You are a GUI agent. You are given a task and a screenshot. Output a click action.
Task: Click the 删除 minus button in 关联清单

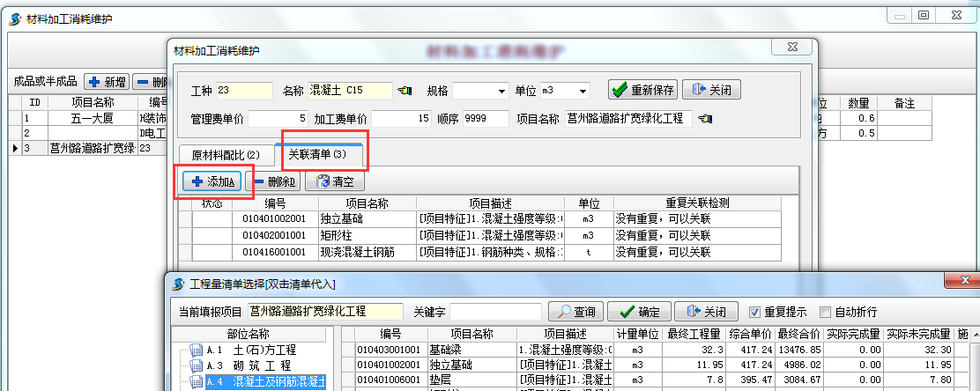pos(273,181)
